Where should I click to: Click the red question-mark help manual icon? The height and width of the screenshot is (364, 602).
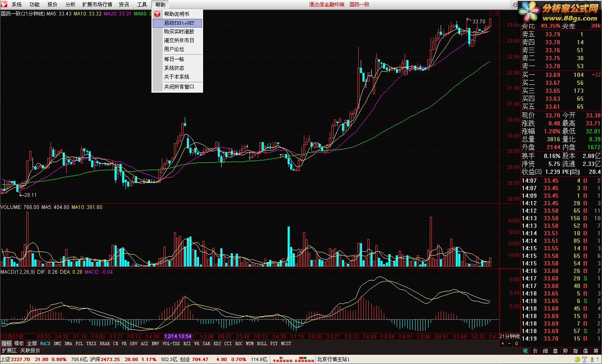pos(157,14)
